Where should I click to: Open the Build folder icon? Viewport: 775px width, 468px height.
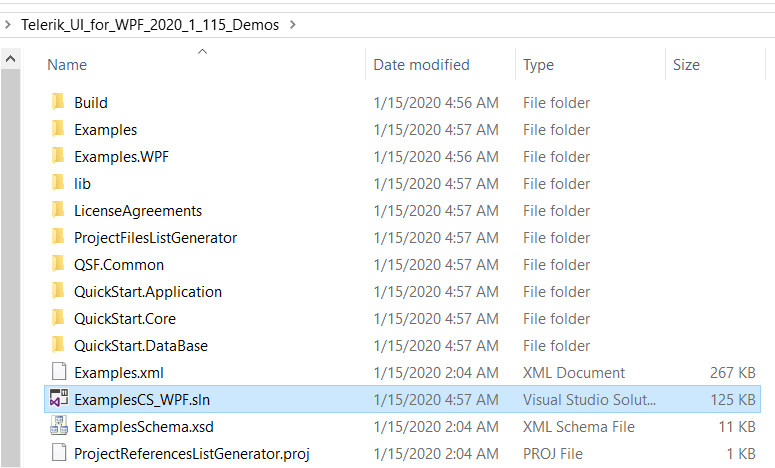click(58, 102)
